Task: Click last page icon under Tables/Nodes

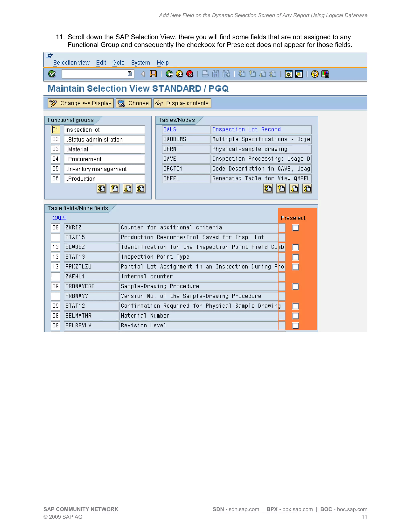Action: point(307,189)
